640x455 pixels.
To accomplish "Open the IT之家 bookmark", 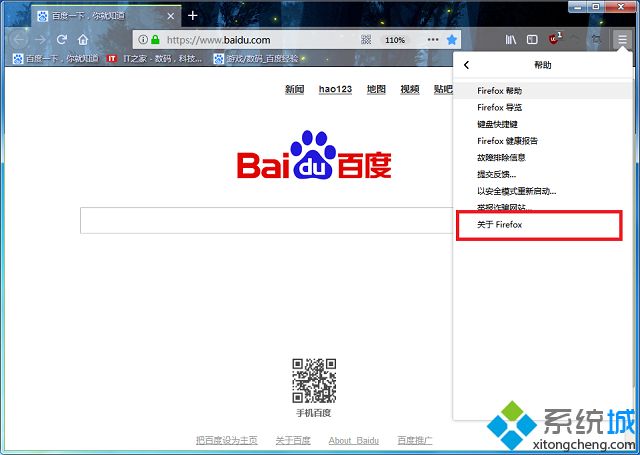I will pos(154,59).
